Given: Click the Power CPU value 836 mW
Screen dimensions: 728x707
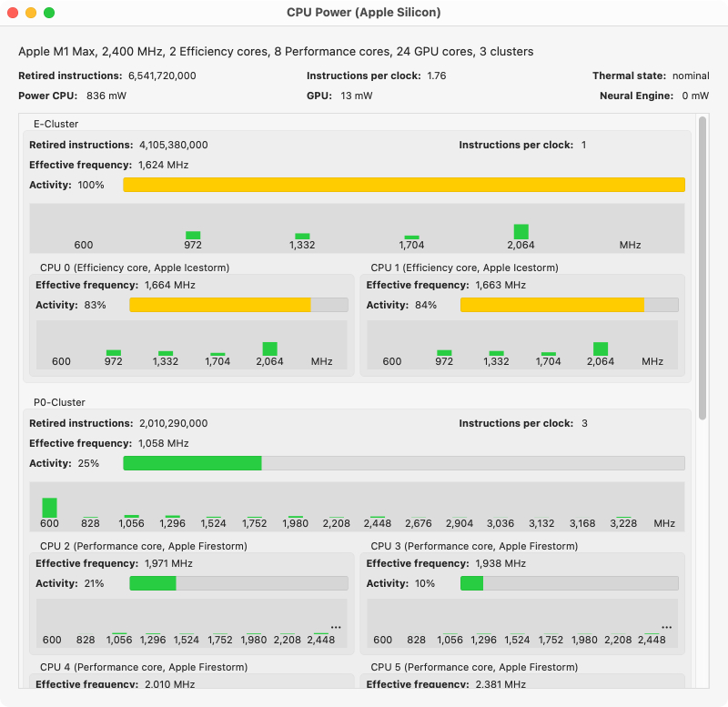Looking at the screenshot, I should (x=106, y=96).
